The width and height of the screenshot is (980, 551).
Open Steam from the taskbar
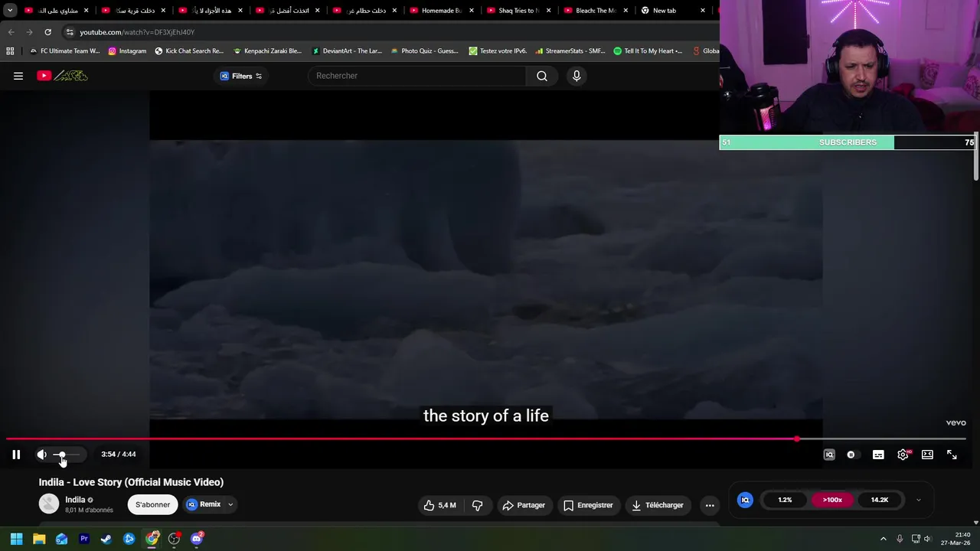tap(106, 539)
